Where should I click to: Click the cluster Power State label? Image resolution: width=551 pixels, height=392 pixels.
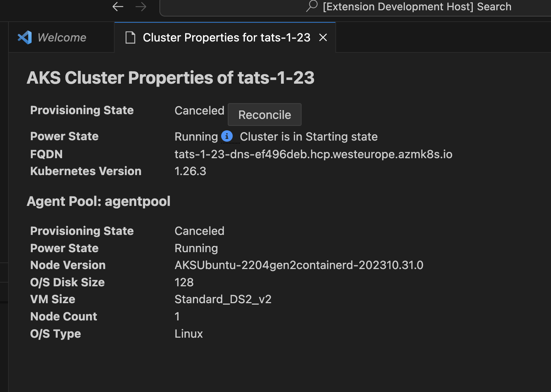coord(64,136)
